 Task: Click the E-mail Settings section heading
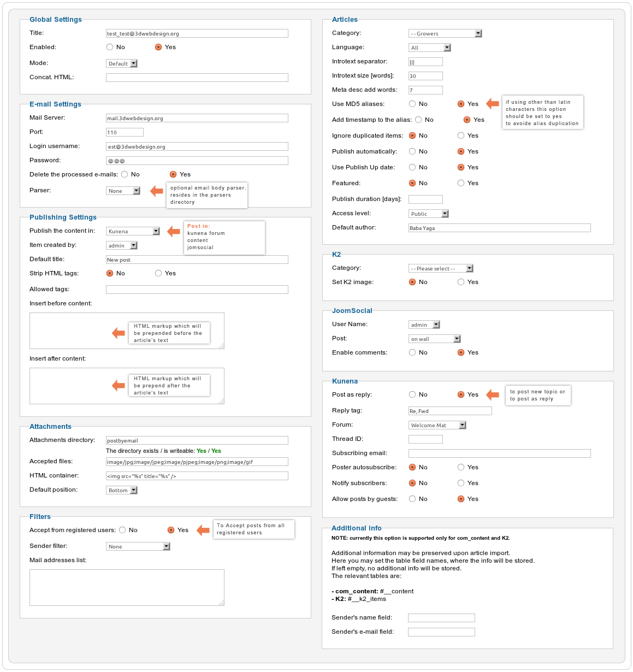(55, 104)
